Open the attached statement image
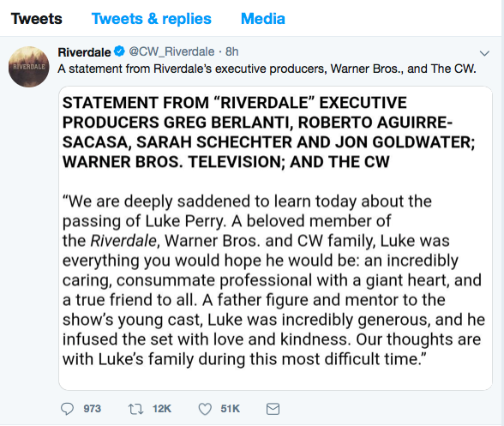The width and height of the screenshot is (504, 426). click(275, 238)
